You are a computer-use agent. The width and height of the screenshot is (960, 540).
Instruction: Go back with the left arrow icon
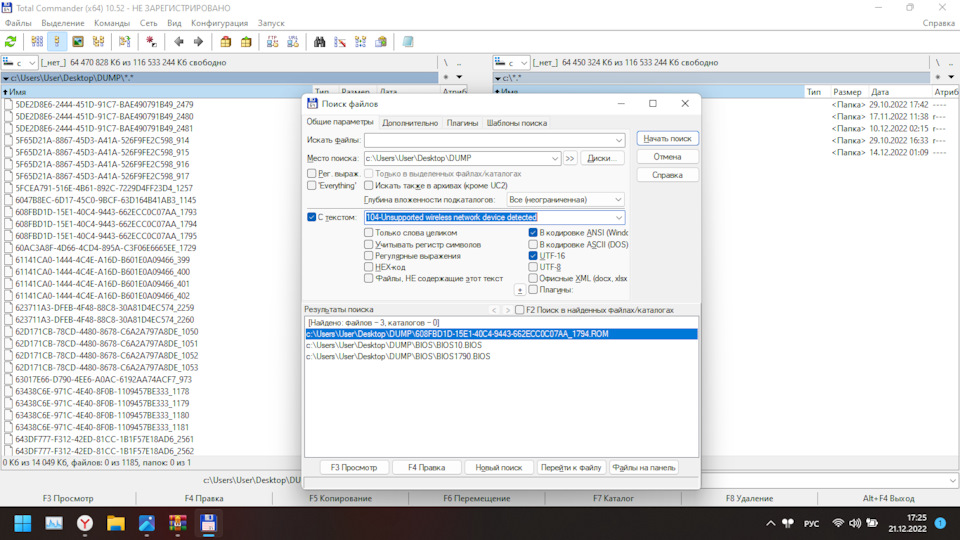pos(178,42)
